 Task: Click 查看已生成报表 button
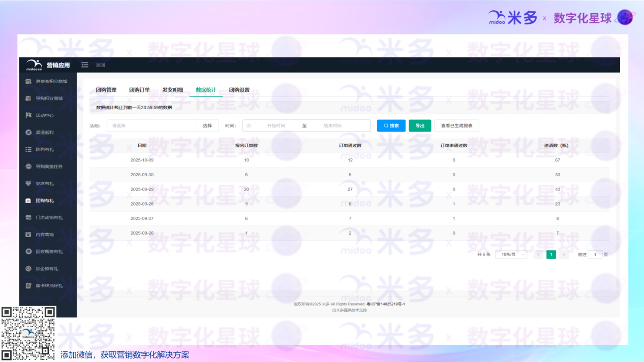click(x=456, y=126)
